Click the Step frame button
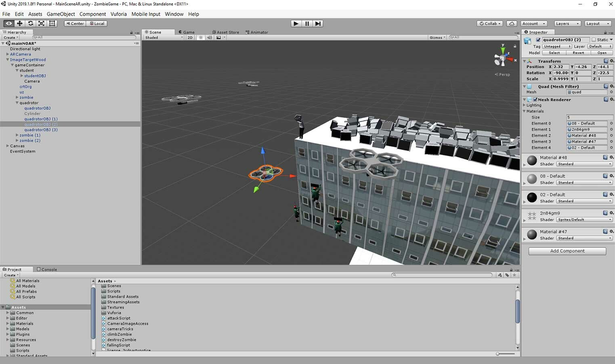Screen dimensions: 615x364 (x=318, y=23)
